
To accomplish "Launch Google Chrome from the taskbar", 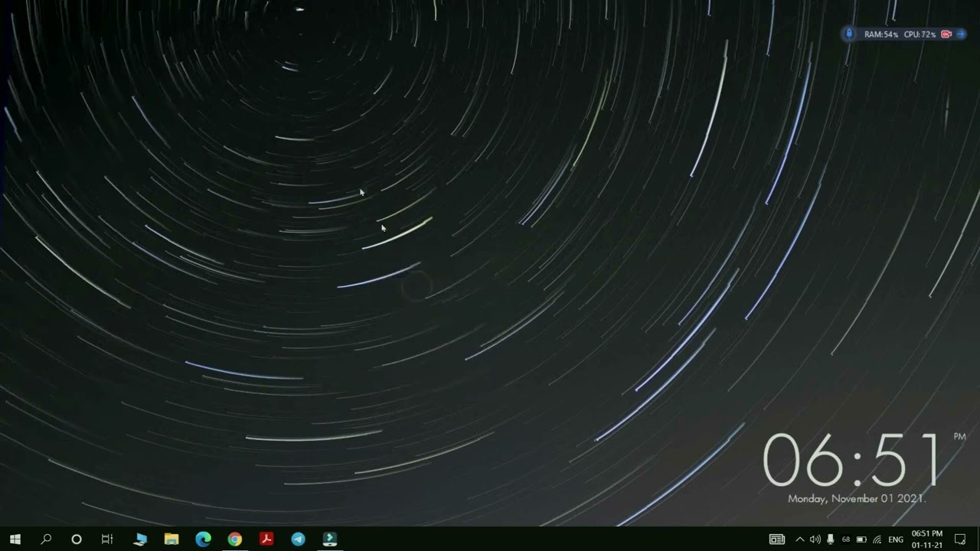I will pos(235,540).
